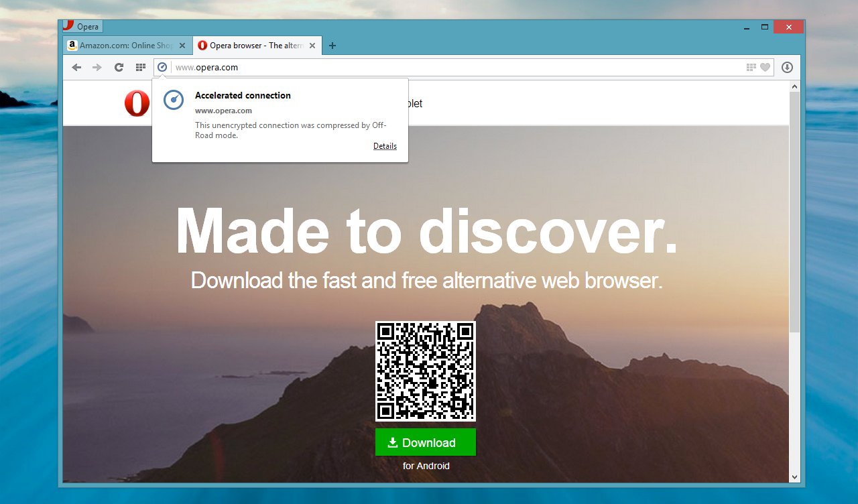Click the Off-Road mode badge in address bar
This screenshot has height=504, width=858.
162,67
